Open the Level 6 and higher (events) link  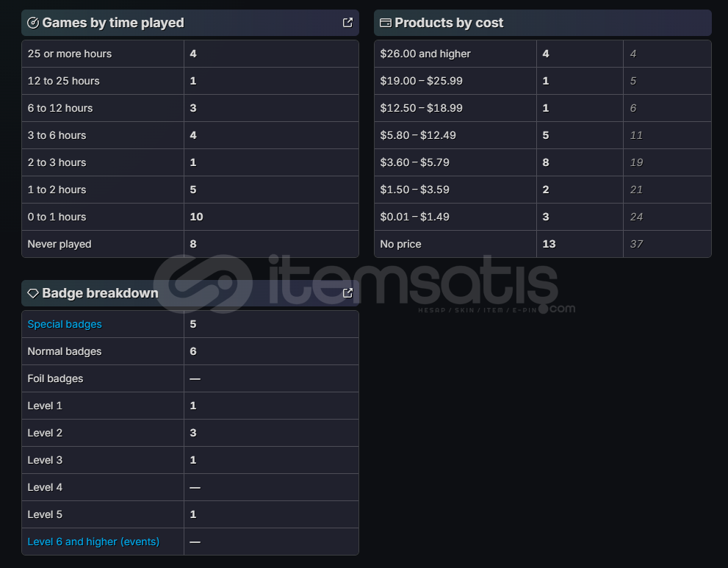point(93,542)
